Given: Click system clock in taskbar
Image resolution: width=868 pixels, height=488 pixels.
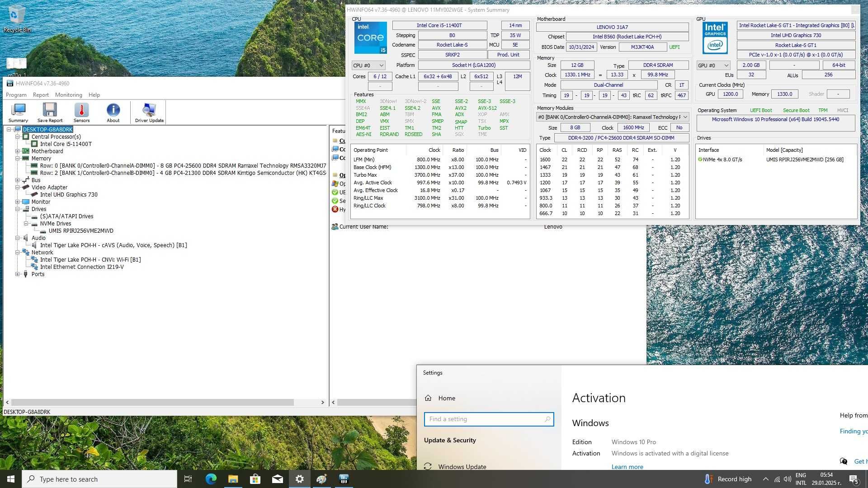Looking at the screenshot, I should [x=826, y=479].
